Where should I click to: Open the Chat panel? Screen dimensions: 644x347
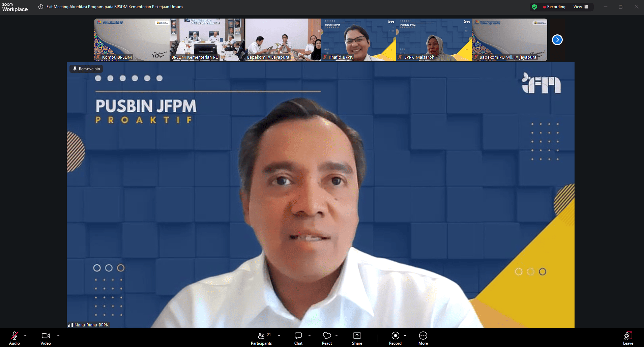(x=298, y=338)
